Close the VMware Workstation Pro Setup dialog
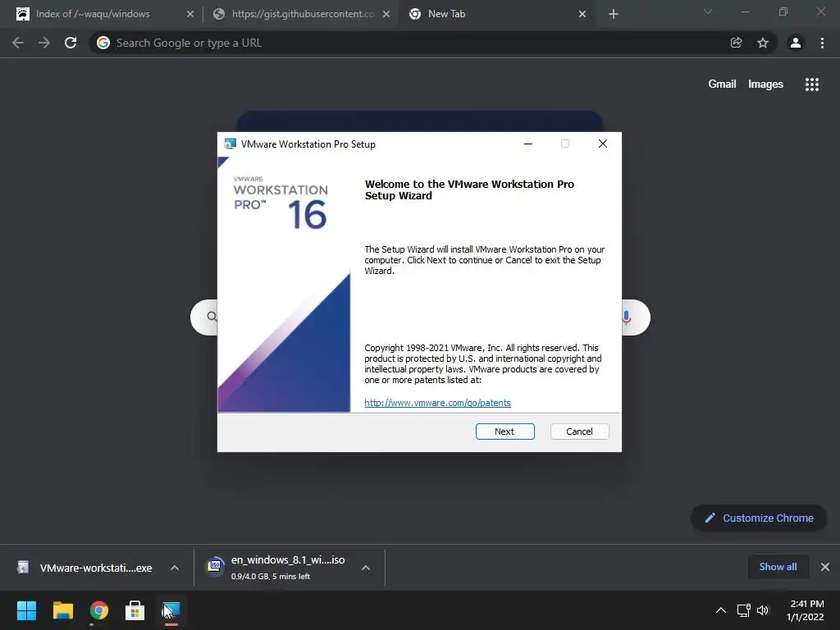The width and height of the screenshot is (840, 630). coord(603,144)
